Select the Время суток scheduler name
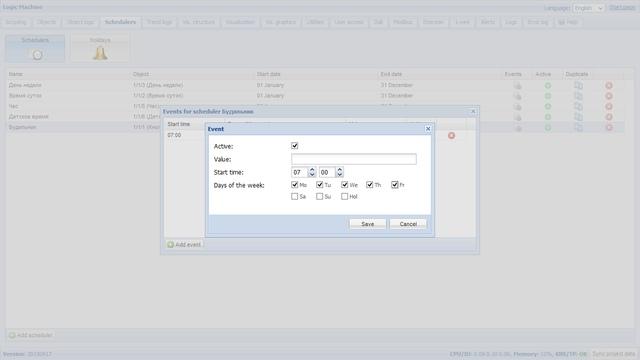This screenshot has width=640, height=360. pos(25,96)
